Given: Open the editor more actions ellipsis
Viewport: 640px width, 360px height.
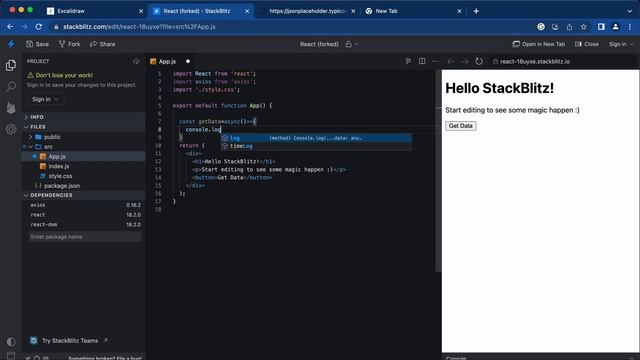Looking at the screenshot, I should coord(436,61).
